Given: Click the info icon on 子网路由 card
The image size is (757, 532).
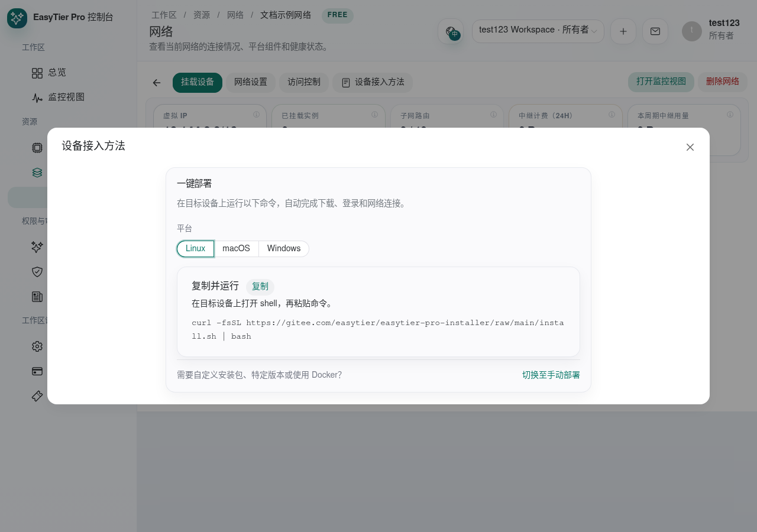Looking at the screenshot, I should (493, 115).
